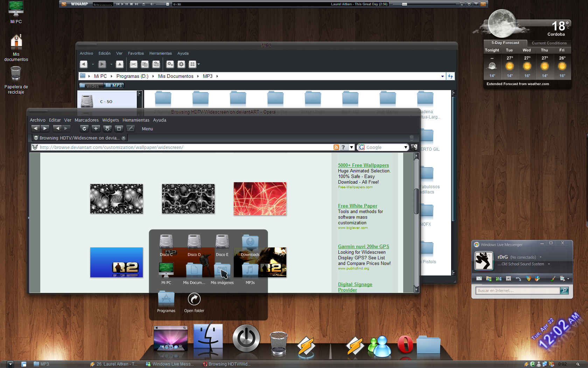Click Winamp play button

click(122, 4)
